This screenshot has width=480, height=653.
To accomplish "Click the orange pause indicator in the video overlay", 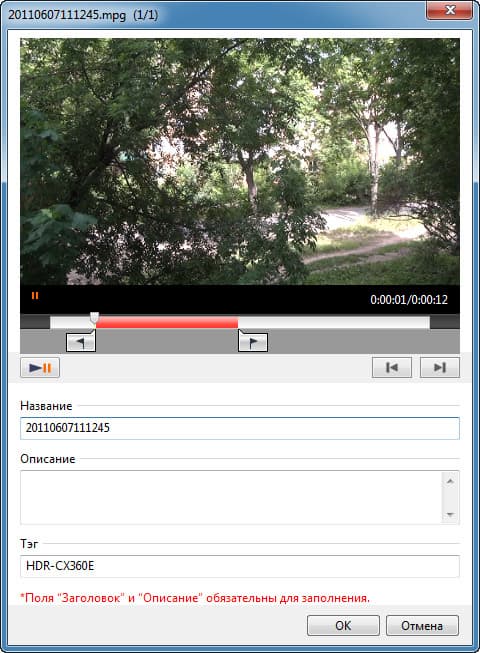I will (x=35, y=296).
